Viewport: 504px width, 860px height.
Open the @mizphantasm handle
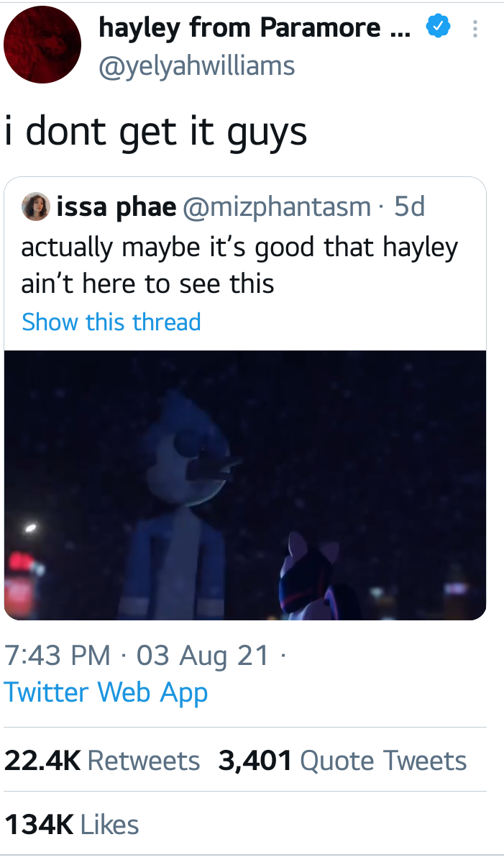[278, 207]
